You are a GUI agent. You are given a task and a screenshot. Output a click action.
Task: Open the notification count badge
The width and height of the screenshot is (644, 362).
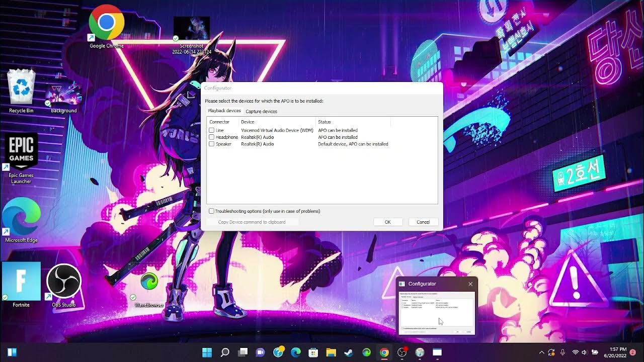click(x=633, y=352)
